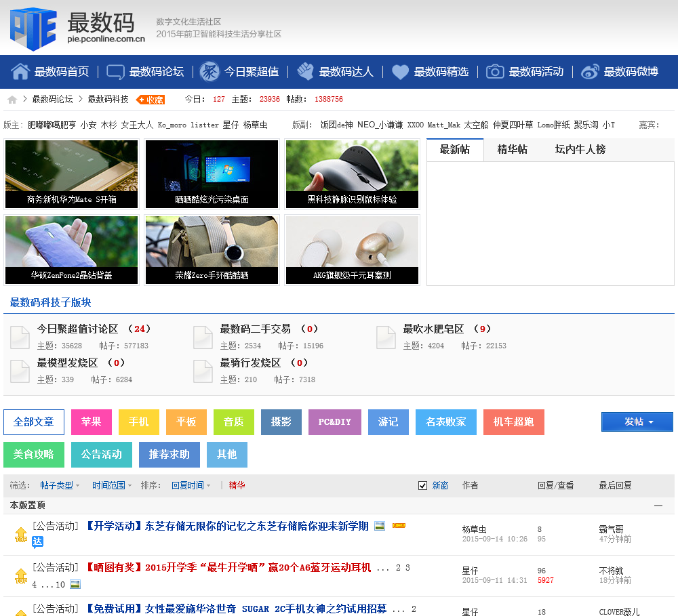Switch to the 精华帖 tab
Image resolution: width=678 pixels, height=616 pixels.
tap(512, 150)
